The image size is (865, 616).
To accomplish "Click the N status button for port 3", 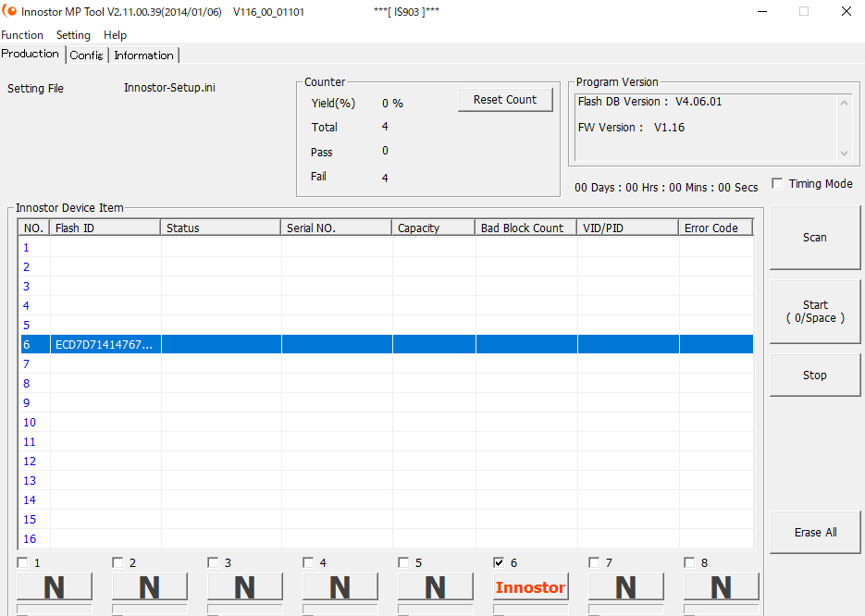I will point(245,586).
